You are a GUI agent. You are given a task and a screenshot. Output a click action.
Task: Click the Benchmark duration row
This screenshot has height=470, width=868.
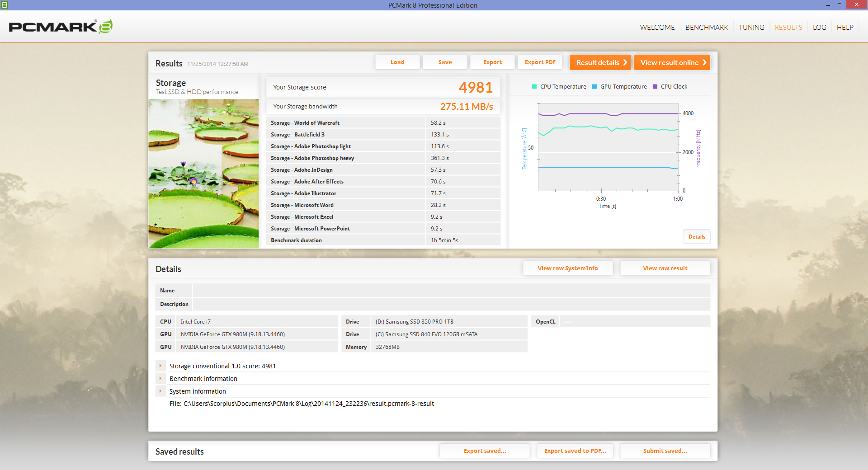pos(383,240)
